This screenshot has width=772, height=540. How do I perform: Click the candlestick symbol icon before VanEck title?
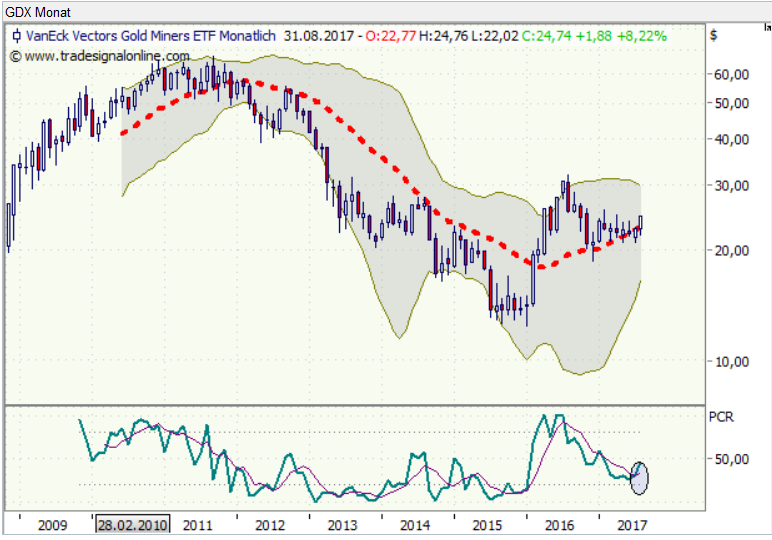point(16,36)
